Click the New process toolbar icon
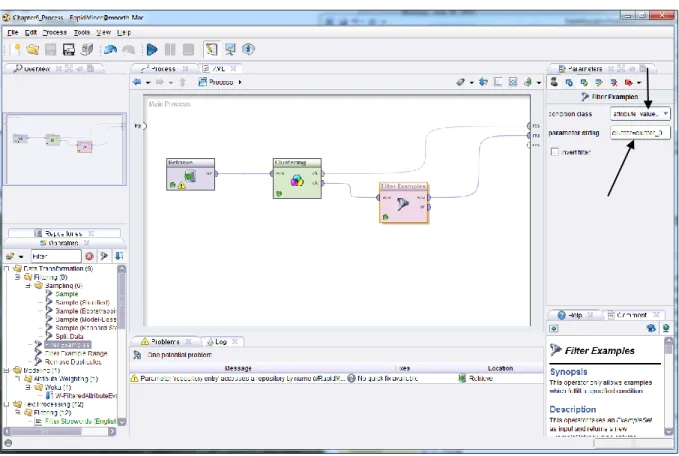Viewport: 679px width, 456px height. click(16, 49)
